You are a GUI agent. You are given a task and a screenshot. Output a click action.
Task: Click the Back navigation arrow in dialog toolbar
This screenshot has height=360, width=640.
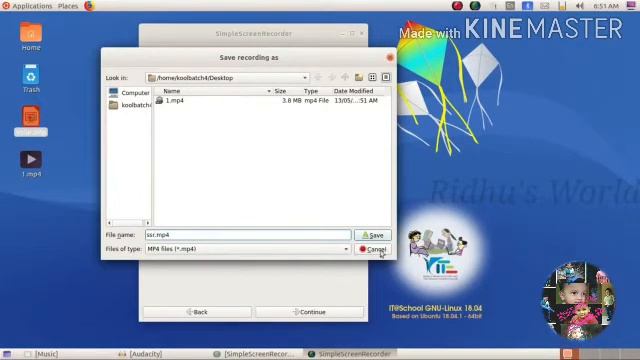click(x=318, y=77)
